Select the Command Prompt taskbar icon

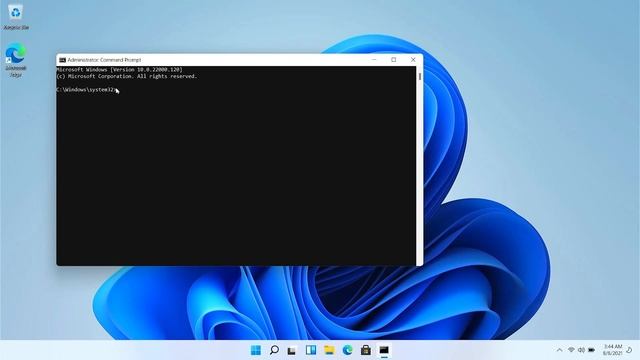(384, 350)
